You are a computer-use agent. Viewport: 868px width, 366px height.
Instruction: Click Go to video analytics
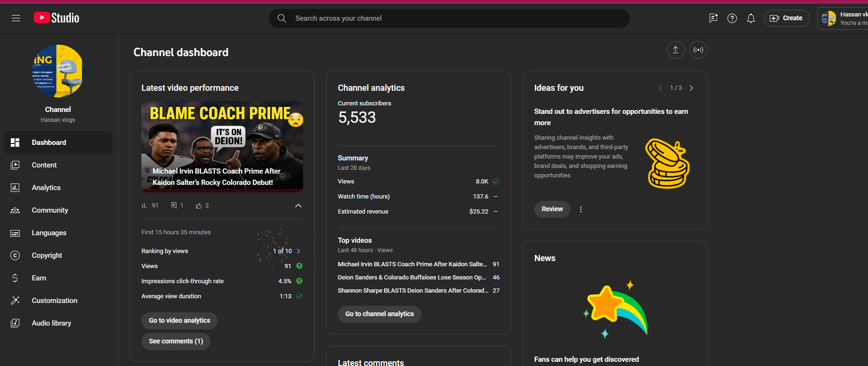tap(180, 321)
